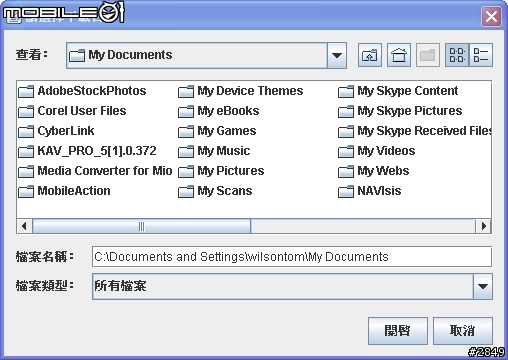Click the My Scans folder icon
Image resolution: width=508 pixels, height=360 pixels.
[186, 191]
